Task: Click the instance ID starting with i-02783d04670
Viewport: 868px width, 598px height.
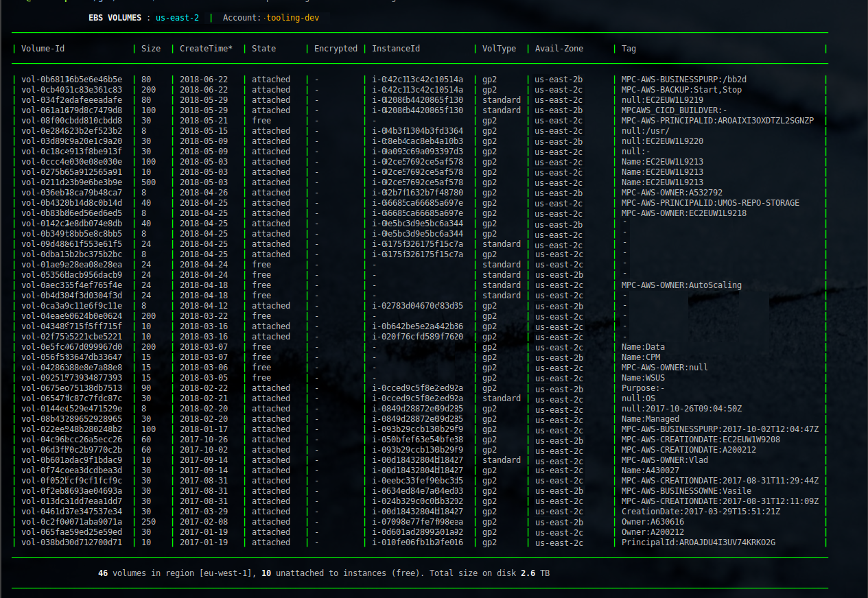Action: pyautogui.click(x=417, y=306)
